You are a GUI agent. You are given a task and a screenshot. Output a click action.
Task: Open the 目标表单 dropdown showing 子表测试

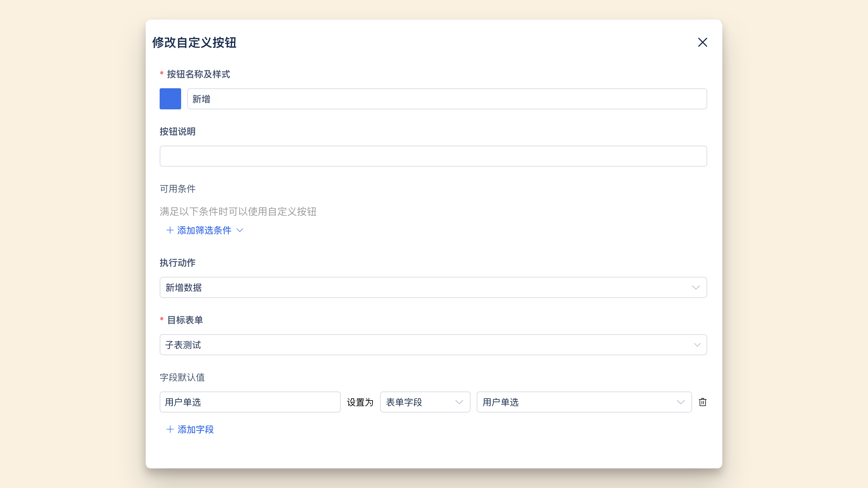point(433,344)
